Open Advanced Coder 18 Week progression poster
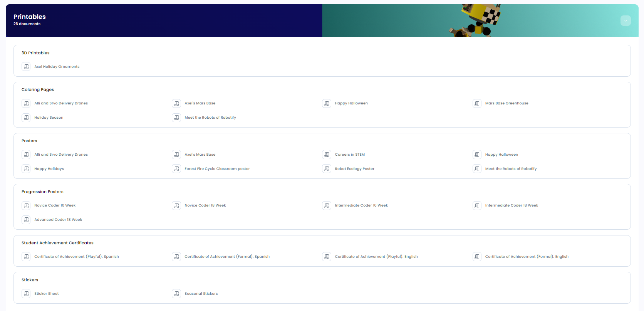The image size is (644, 311). point(58,220)
